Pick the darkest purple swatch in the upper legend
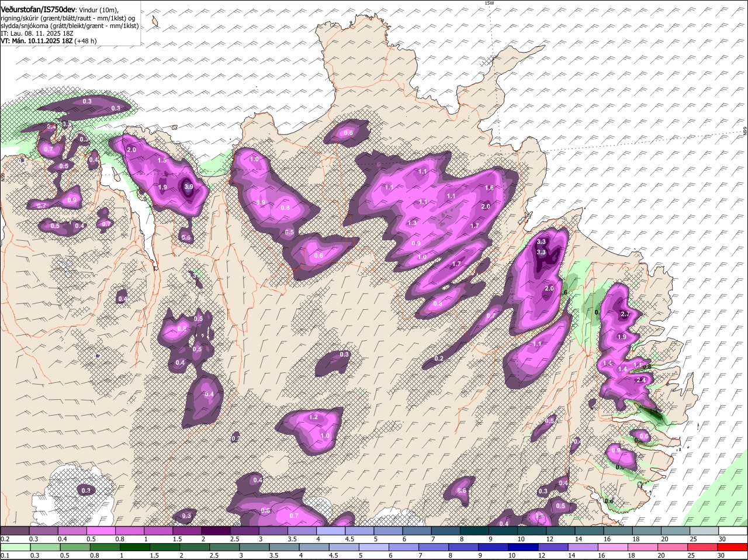Viewport: 748px width, 560px height. pyautogui.click(x=216, y=531)
